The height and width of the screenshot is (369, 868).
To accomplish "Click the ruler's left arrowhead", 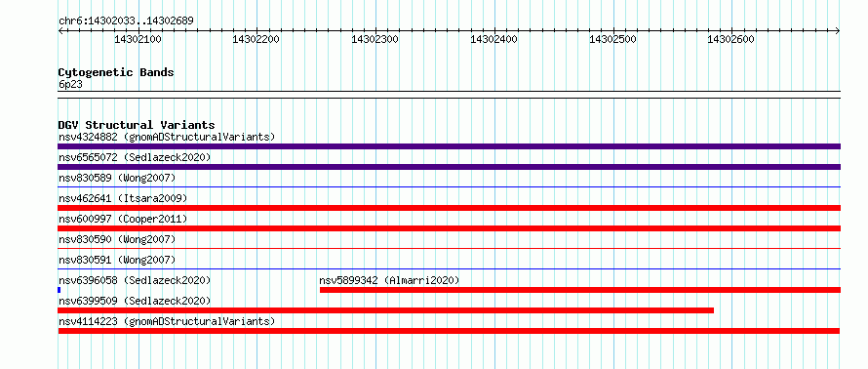I will pyautogui.click(x=60, y=31).
